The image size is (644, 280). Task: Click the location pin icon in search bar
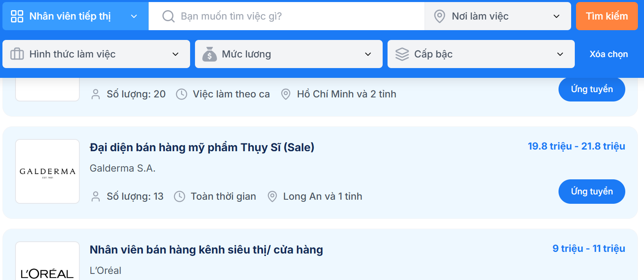(440, 16)
